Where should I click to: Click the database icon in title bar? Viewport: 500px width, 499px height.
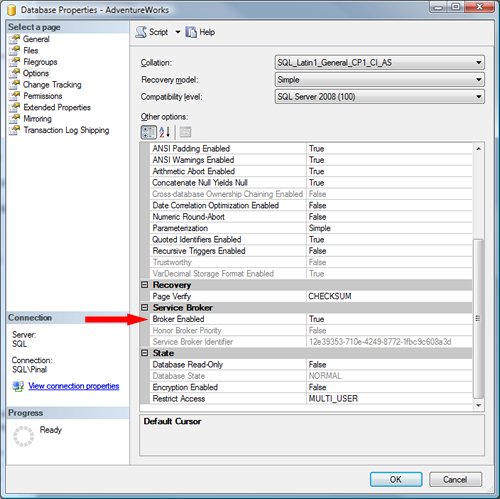pyautogui.click(x=12, y=10)
